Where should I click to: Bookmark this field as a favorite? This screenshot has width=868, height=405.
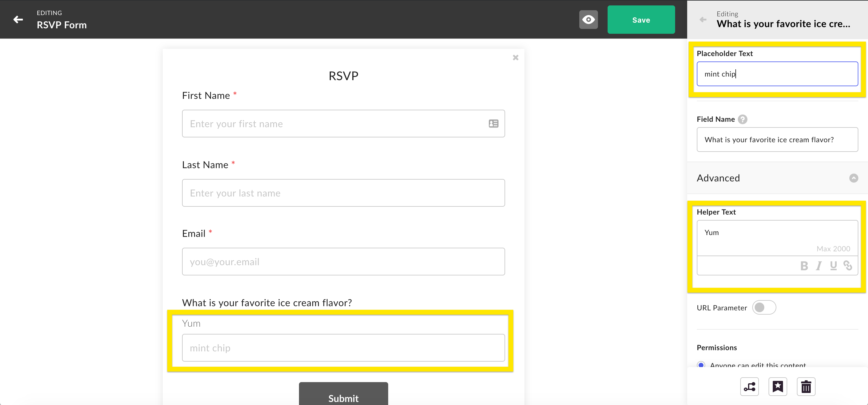[778, 387]
